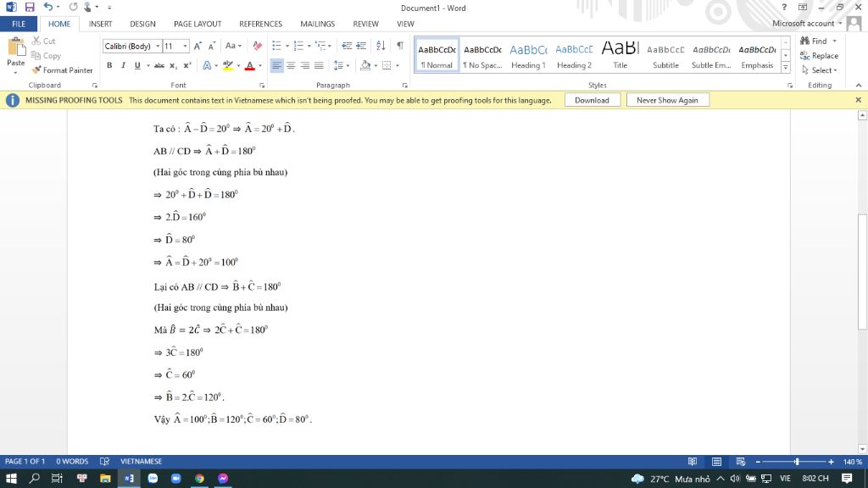Click the Never Show Again button
868x488 pixels.
[667, 100]
